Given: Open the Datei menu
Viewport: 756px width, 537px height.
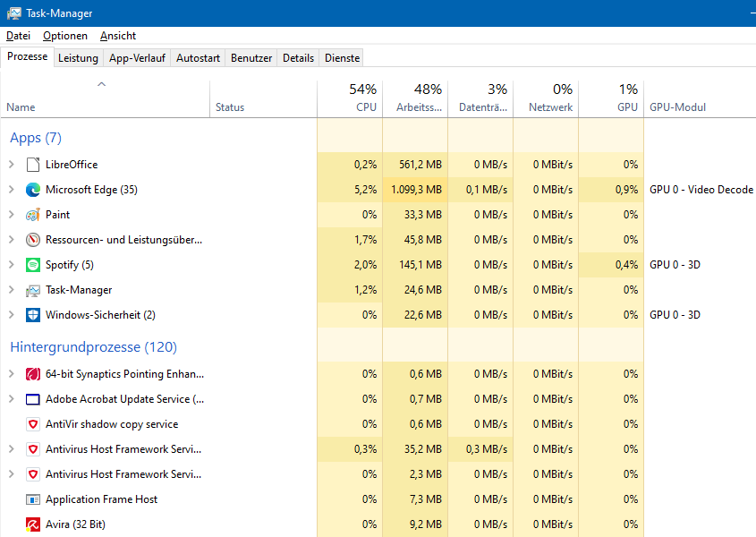Looking at the screenshot, I should 18,36.
